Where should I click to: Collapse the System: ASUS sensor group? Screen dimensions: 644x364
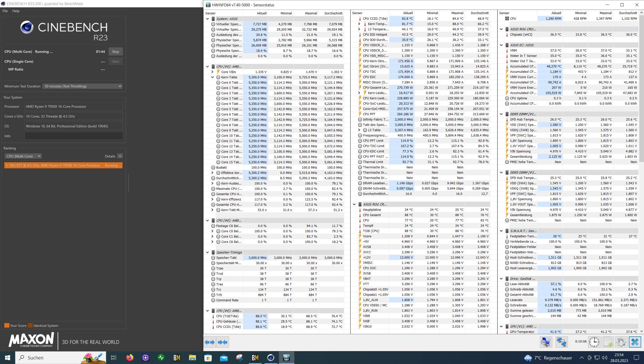[207, 19]
